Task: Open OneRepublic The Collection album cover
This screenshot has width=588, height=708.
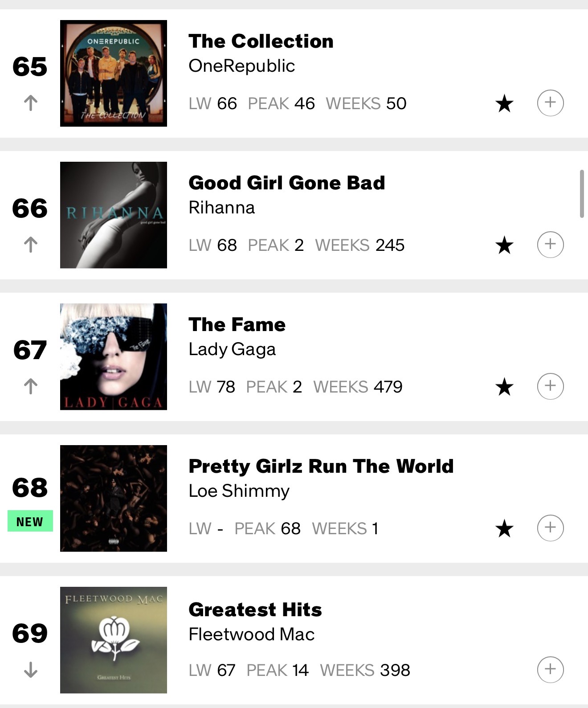Action: (114, 74)
